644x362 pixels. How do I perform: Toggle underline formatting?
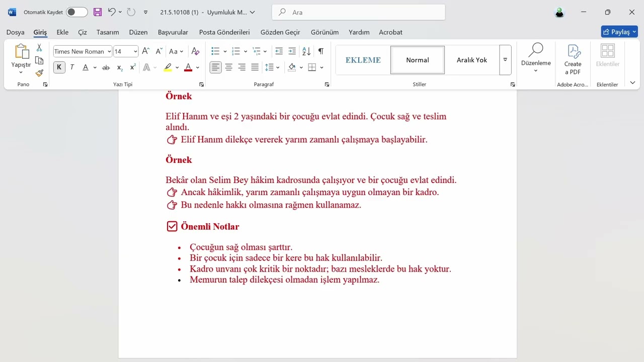pos(86,67)
